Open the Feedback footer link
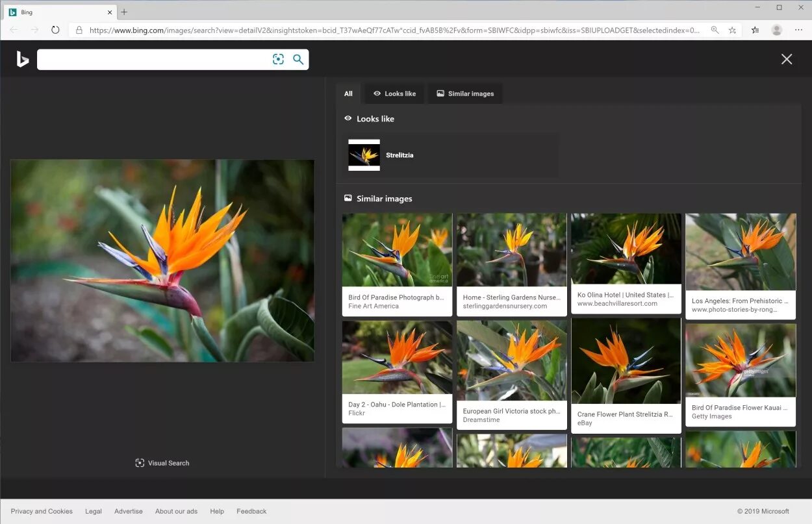The height and width of the screenshot is (524, 812). 251,511
